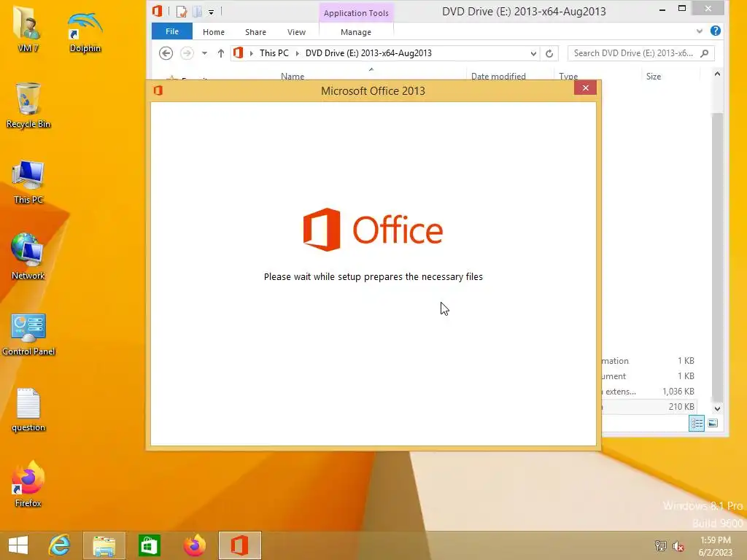Click the Explorer scrollbar up arrow
The width and height of the screenshot is (747, 560).
pyautogui.click(x=717, y=74)
